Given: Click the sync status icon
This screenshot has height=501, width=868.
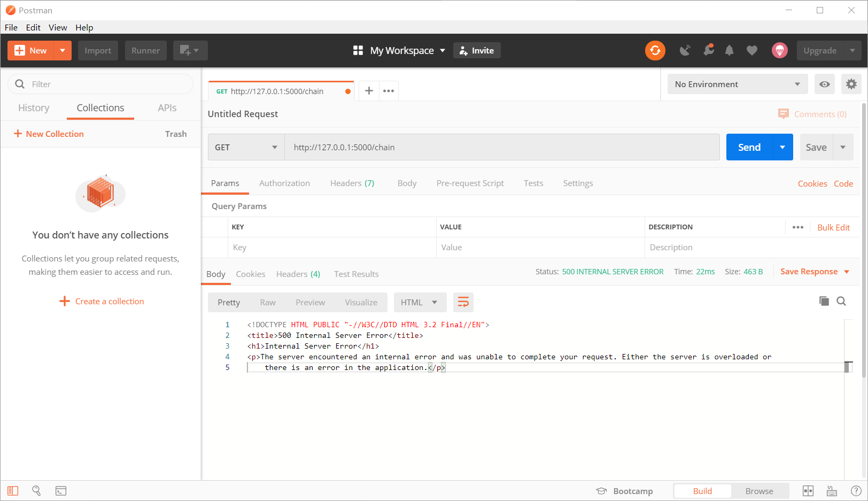Looking at the screenshot, I should click(655, 50).
